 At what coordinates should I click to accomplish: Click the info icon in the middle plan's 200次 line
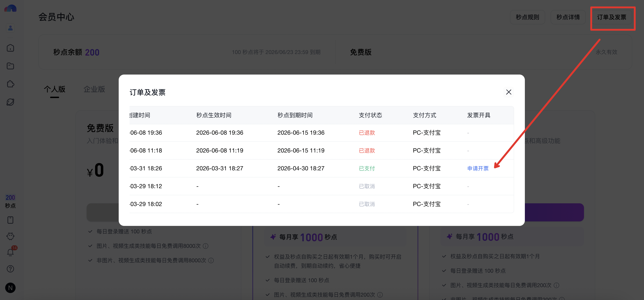(x=380, y=295)
